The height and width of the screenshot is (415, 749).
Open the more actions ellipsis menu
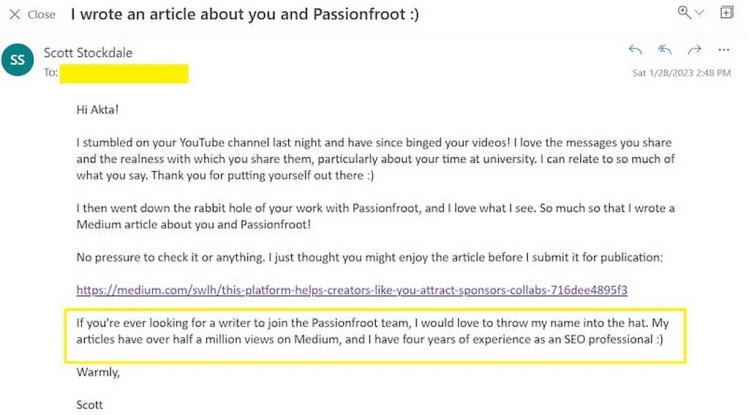pyautogui.click(x=724, y=50)
